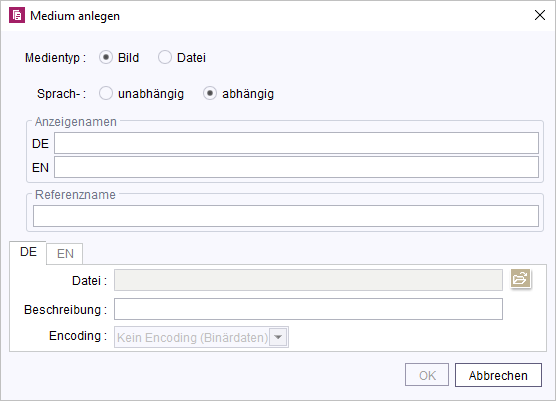The height and width of the screenshot is (401, 556).
Task: Click the Beschreibung input field
Action: click(308, 309)
